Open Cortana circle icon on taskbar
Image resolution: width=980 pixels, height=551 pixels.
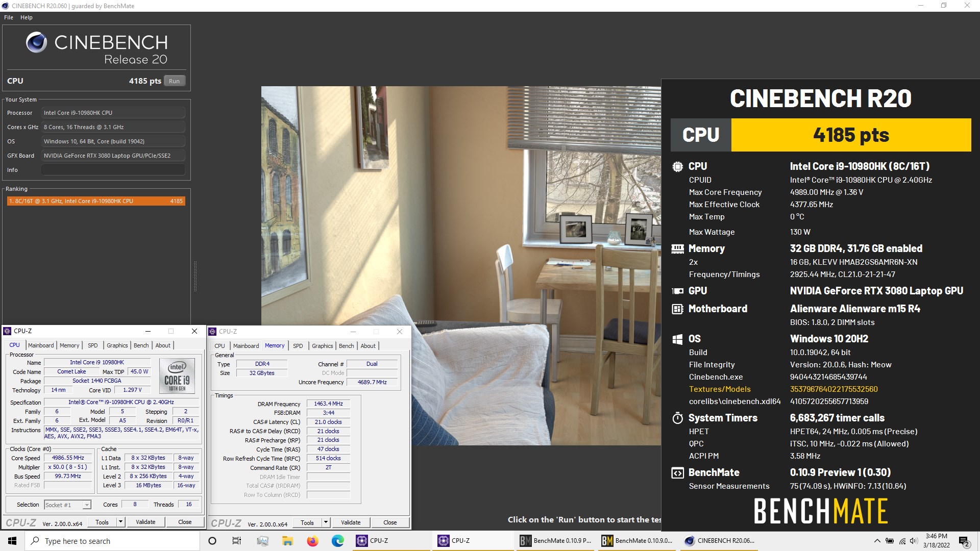[x=212, y=541]
